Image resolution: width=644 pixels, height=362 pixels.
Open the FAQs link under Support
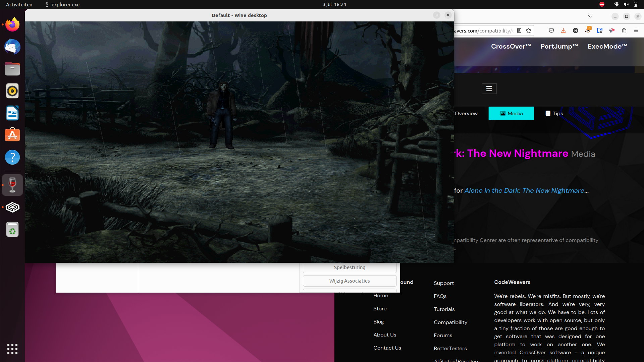[440, 296]
